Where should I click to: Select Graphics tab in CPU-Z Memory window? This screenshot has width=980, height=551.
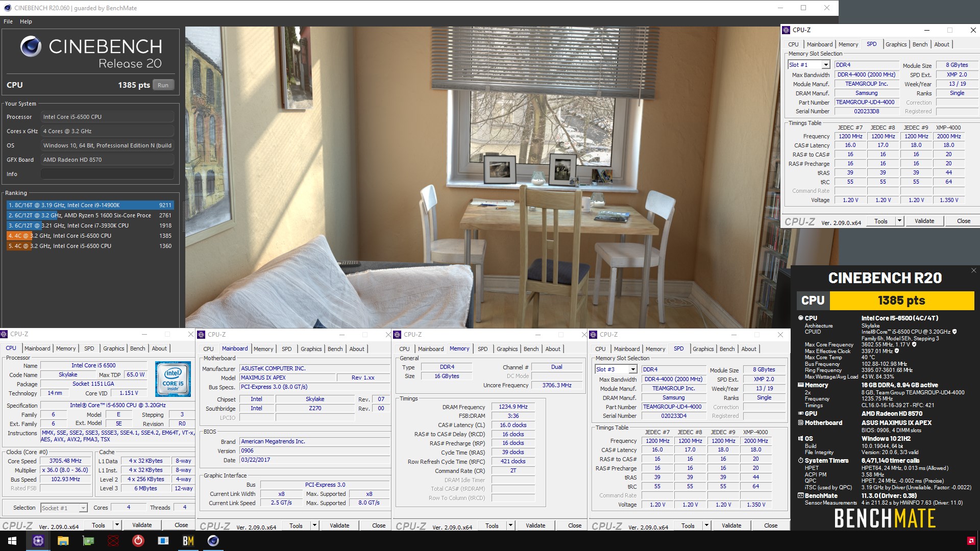click(507, 349)
